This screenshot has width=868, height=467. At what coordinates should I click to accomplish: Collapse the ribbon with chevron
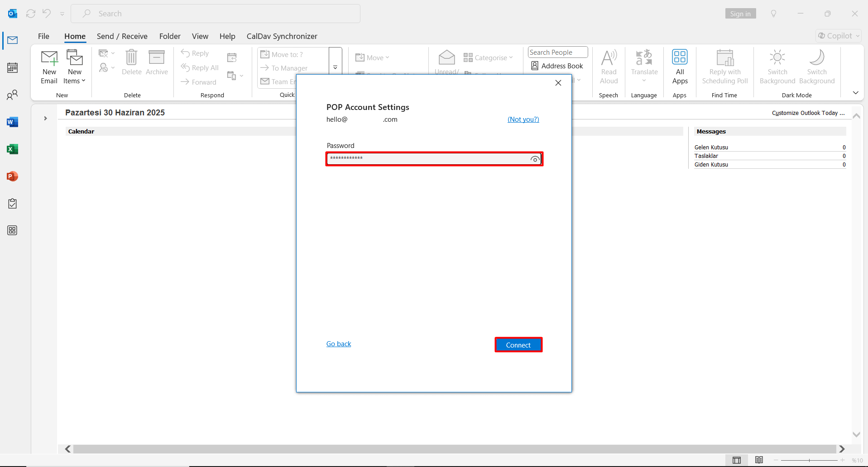[855, 93]
